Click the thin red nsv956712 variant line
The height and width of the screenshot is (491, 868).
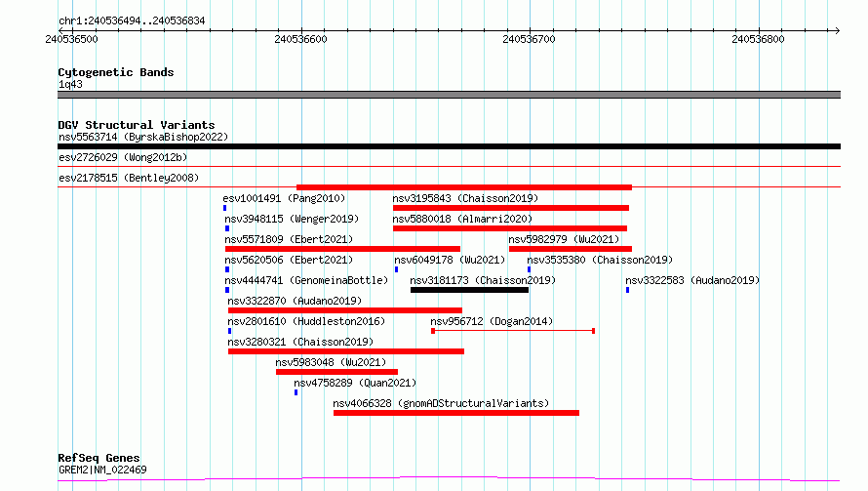513,331
